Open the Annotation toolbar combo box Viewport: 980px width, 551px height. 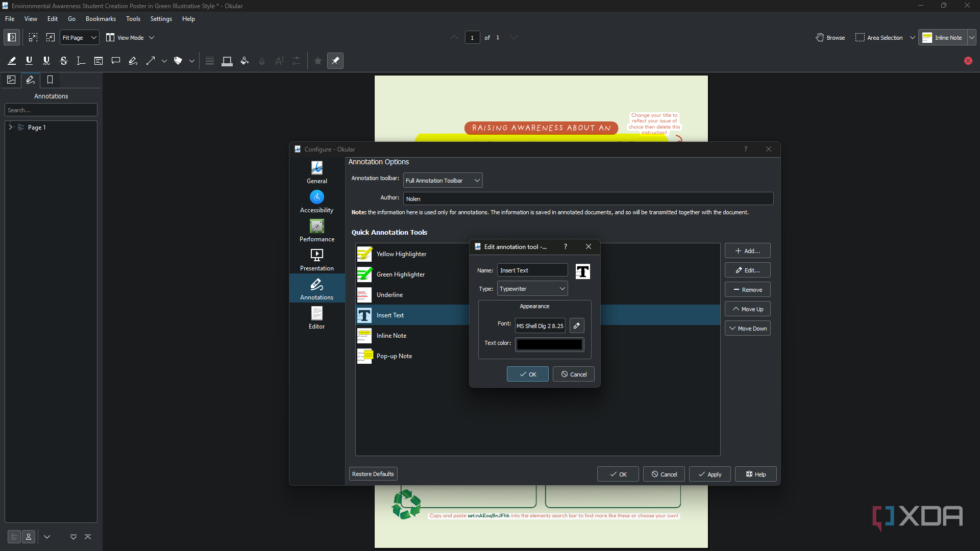443,180
